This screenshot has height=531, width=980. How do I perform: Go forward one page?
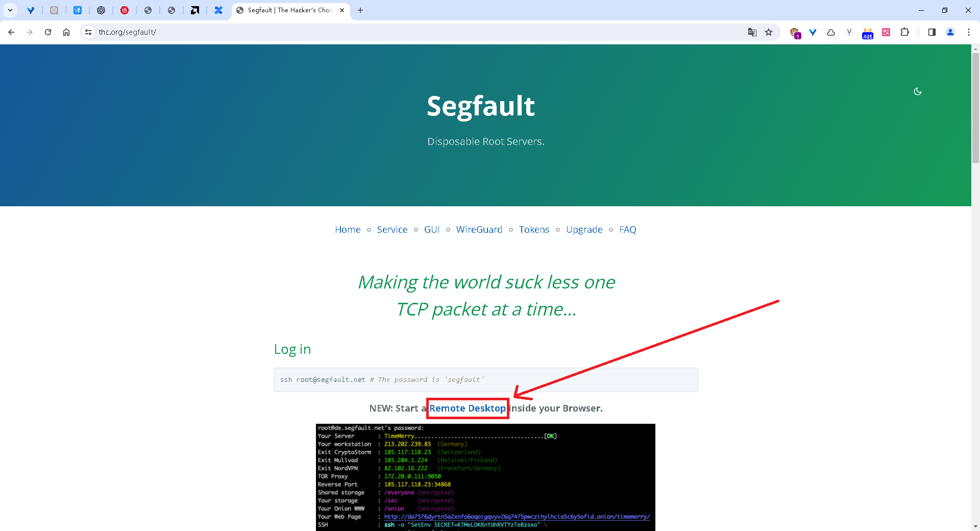tap(30, 32)
